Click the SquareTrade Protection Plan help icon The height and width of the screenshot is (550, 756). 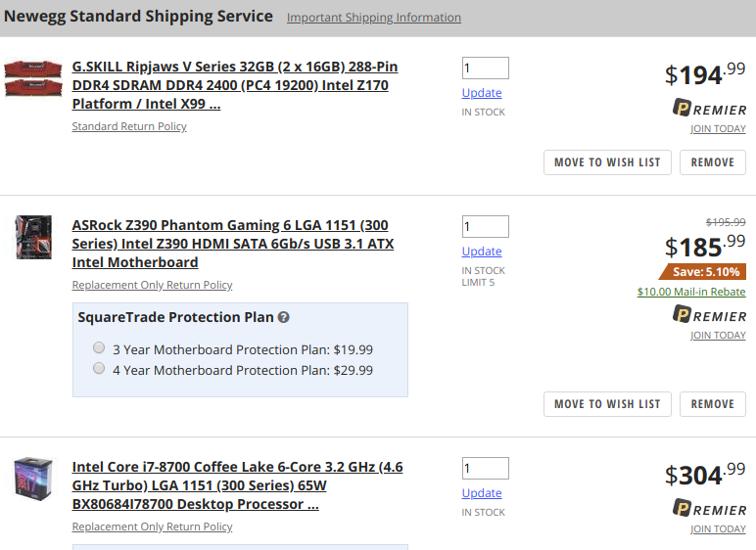pos(284,317)
